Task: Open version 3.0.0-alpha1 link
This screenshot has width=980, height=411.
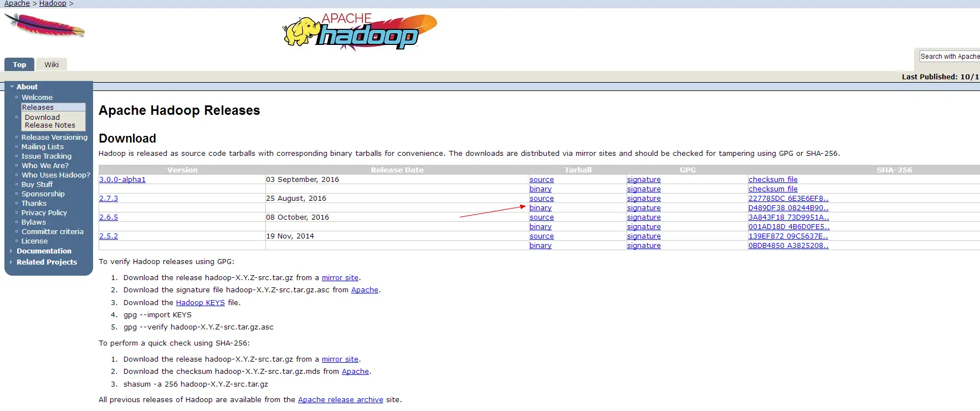Action: pyautogui.click(x=122, y=180)
